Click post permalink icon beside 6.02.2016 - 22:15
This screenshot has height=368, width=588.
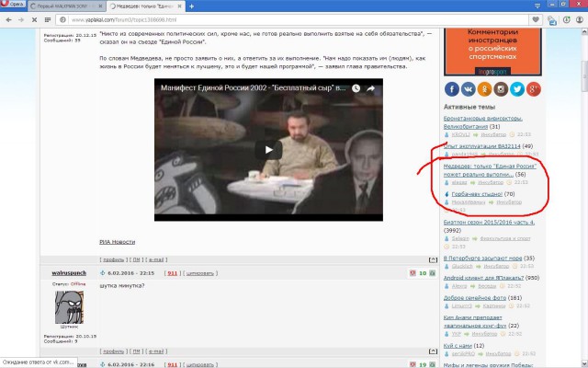point(102,273)
